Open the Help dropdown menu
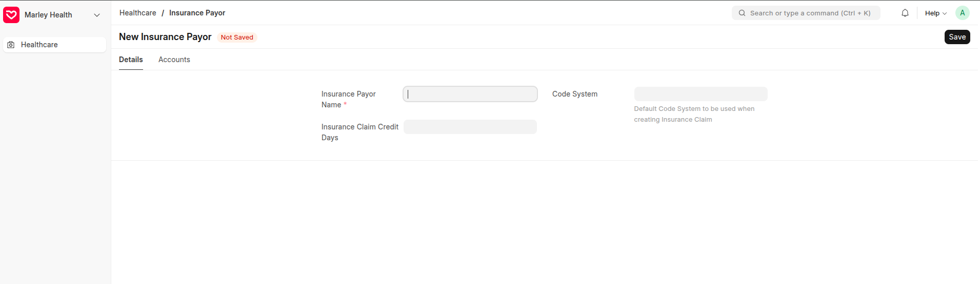 point(935,13)
